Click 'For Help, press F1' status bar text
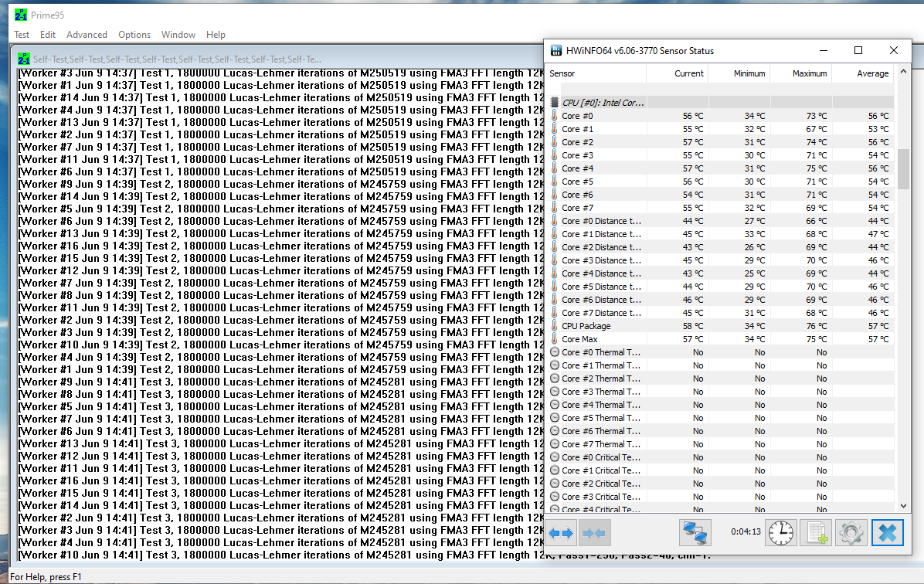 pyautogui.click(x=46, y=577)
